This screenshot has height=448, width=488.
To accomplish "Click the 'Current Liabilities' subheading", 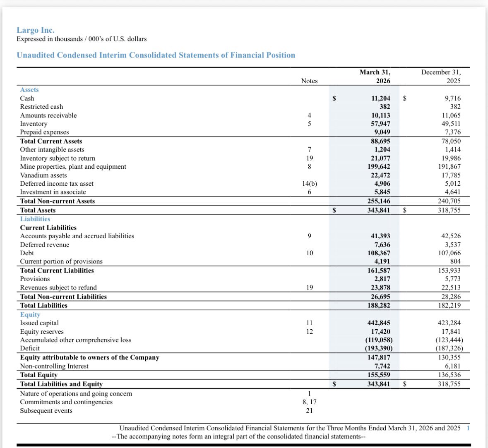I will [48, 228].
